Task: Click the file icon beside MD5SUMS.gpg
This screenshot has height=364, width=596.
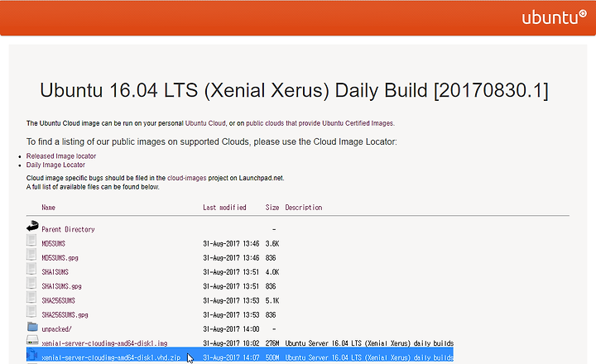Action: pyautogui.click(x=31, y=255)
